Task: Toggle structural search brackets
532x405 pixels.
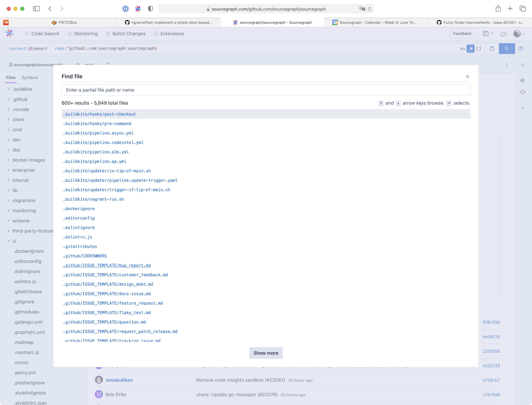Action: (x=478, y=49)
